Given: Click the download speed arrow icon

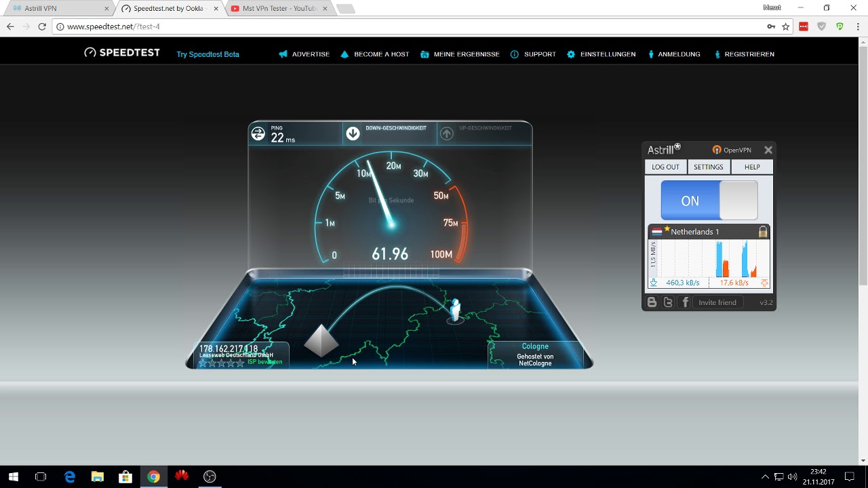Looking at the screenshot, I should [353, 134].
